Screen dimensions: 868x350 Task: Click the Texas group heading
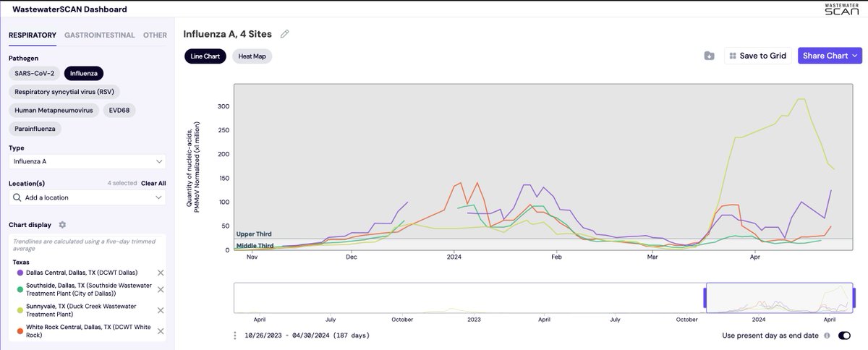point(21,262)
